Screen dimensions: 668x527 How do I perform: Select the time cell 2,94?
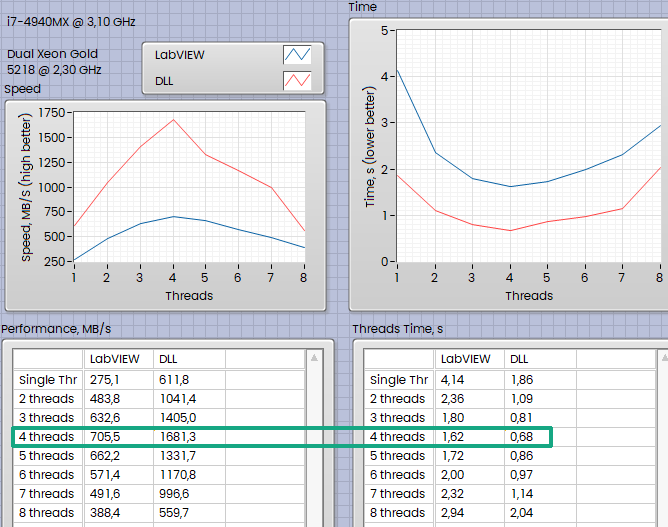[469, 513]
